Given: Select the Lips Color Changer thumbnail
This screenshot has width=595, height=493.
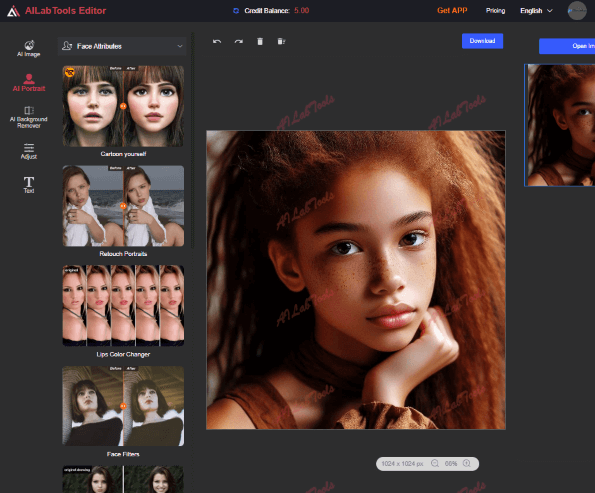Looking at the screenshot, I should [x=123, y=306].
